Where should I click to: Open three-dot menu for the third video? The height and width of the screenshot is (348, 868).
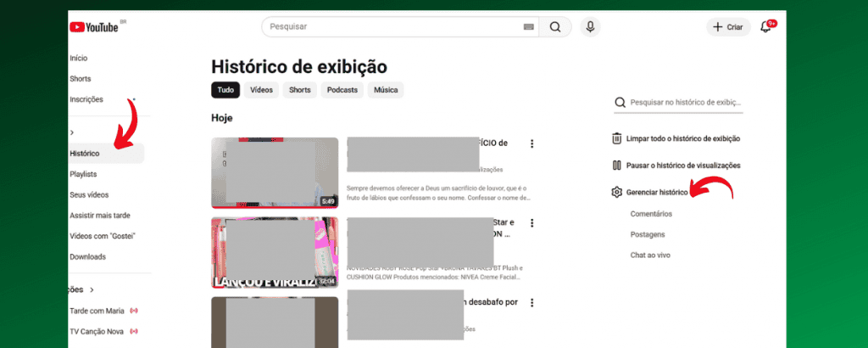tap(531, 303)
